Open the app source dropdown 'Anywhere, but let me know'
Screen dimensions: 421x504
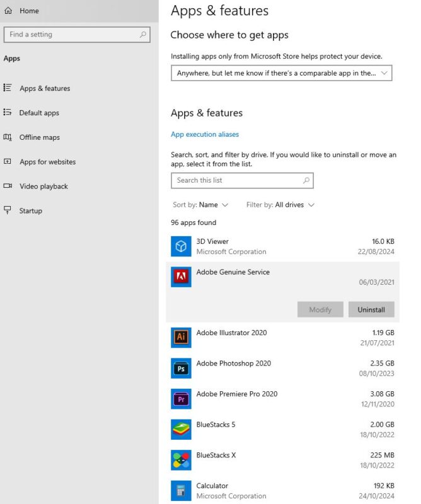pyautogui.click(x=282, y=73)
